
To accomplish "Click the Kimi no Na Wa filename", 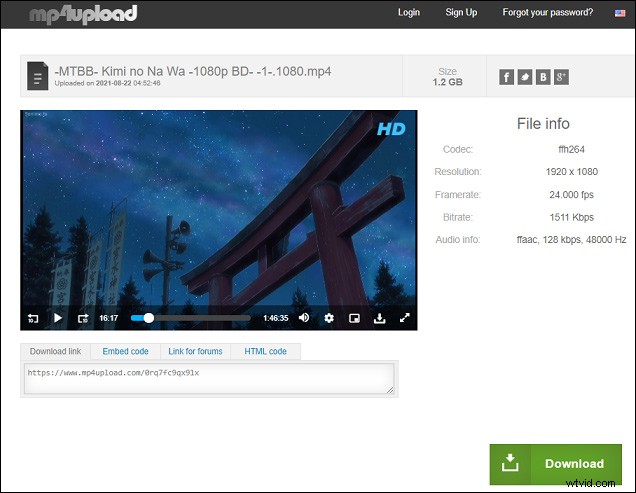I will 193,71.
